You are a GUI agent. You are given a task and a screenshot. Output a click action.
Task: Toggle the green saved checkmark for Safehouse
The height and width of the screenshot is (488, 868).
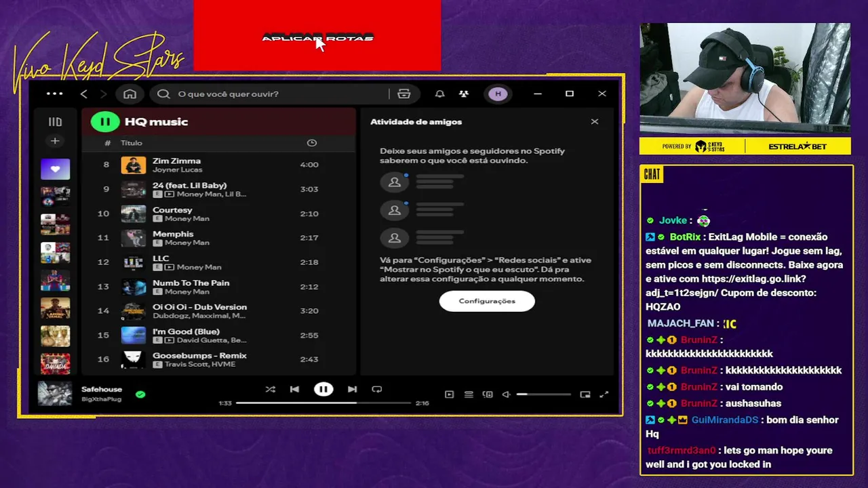pyautogui.click(x=140, y=394)
